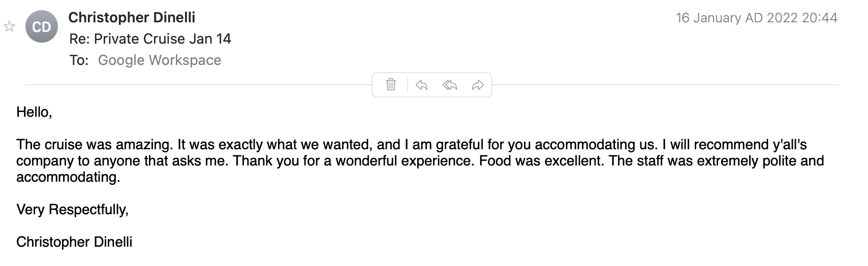The width and height of the screenshot is (868, 266).
Task: Click the 16 January 2022 20:44 timestamp
Action: pos(756,18)
